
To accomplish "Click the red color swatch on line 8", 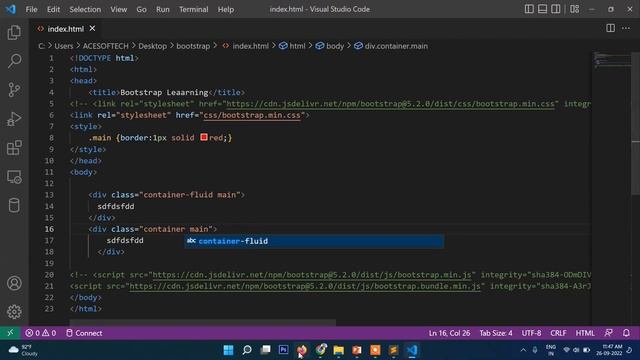I will (x=204, y=138).
